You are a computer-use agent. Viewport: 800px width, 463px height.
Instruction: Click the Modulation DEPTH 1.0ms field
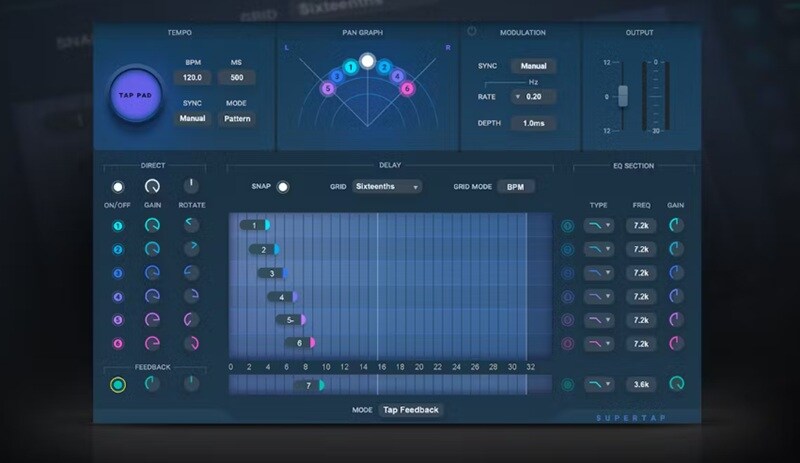pyautogui.click(x=533, y=123)
